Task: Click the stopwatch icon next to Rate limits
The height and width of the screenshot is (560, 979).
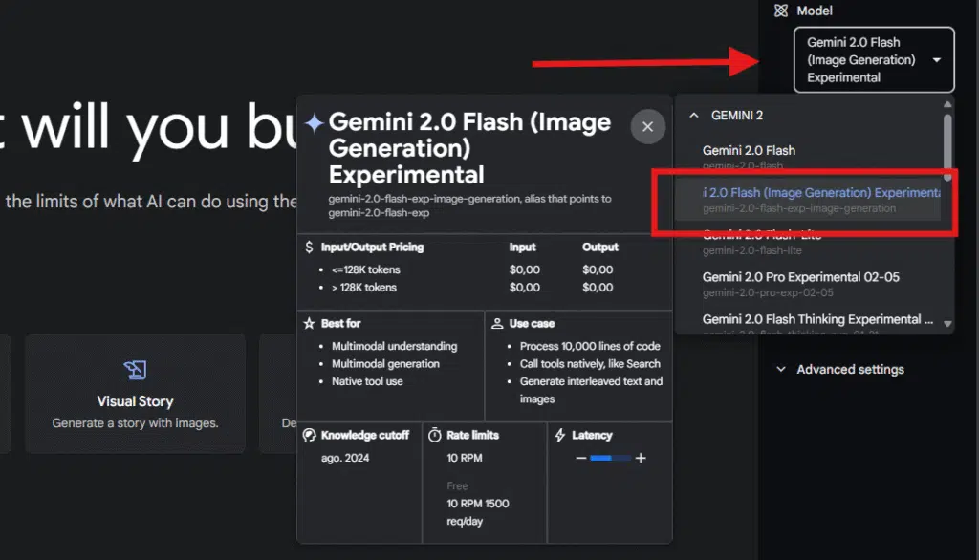Action: (433, 435)
